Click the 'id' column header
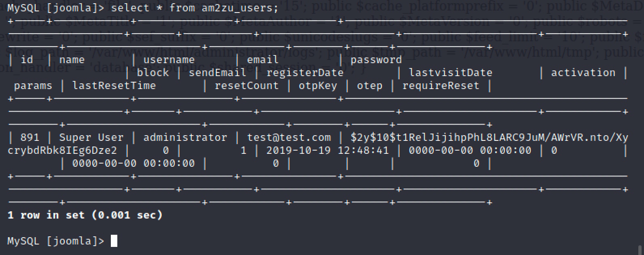The image size is (644, 255). (x=27, y=60)
